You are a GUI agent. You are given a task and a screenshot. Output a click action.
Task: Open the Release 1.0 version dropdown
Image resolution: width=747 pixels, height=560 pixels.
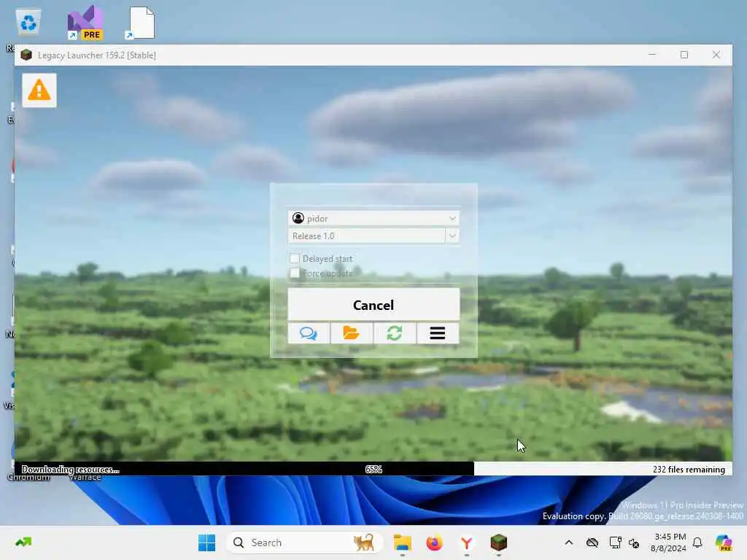tap(373, 236)
